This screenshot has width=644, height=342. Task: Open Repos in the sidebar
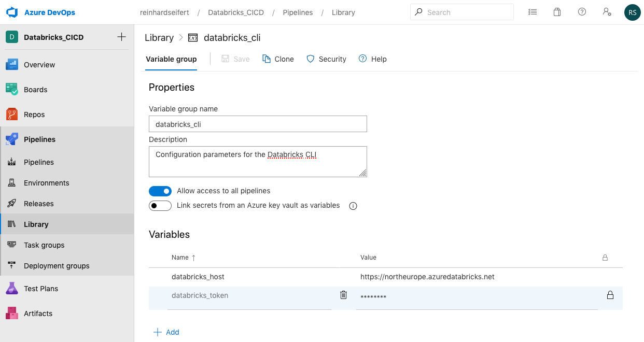[x=67, y=115]
